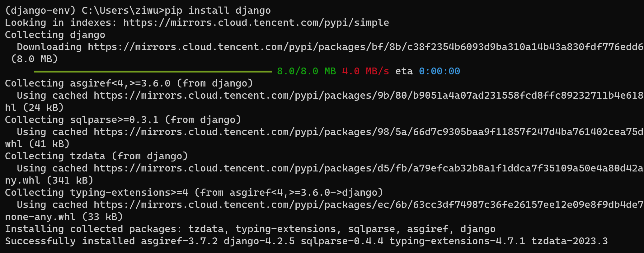644x253 pixels.
Task: Click the (django-env) prompt prefix
Action: 40,11
